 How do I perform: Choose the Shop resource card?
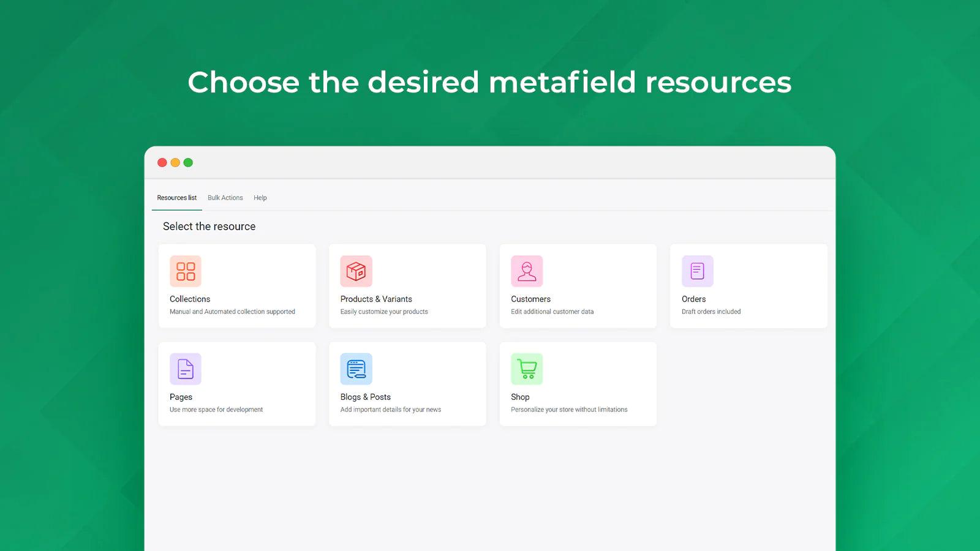578,383
